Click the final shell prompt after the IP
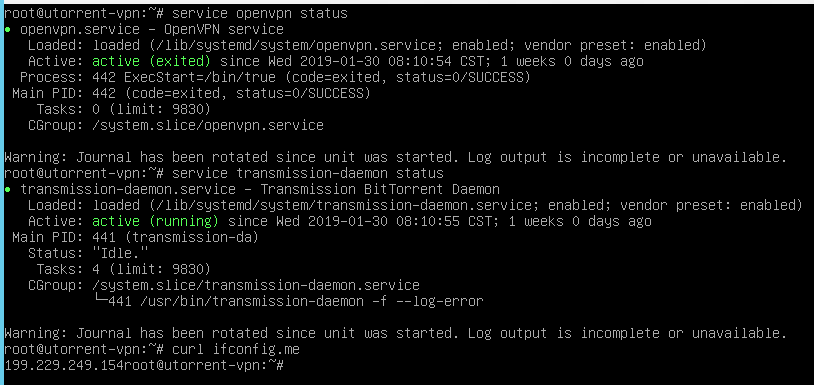Screen dimensions: 814x385 click(204, 365)
